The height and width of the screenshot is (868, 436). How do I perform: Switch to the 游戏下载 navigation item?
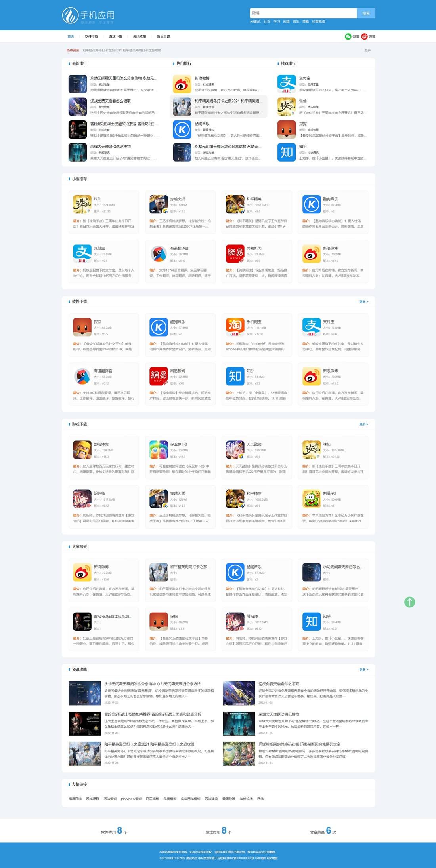[115, 36]
